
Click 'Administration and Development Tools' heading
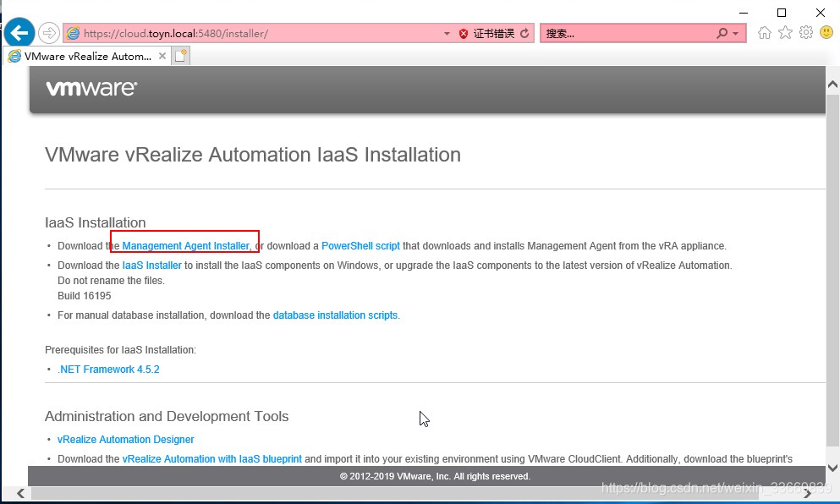tap(167, 416)
